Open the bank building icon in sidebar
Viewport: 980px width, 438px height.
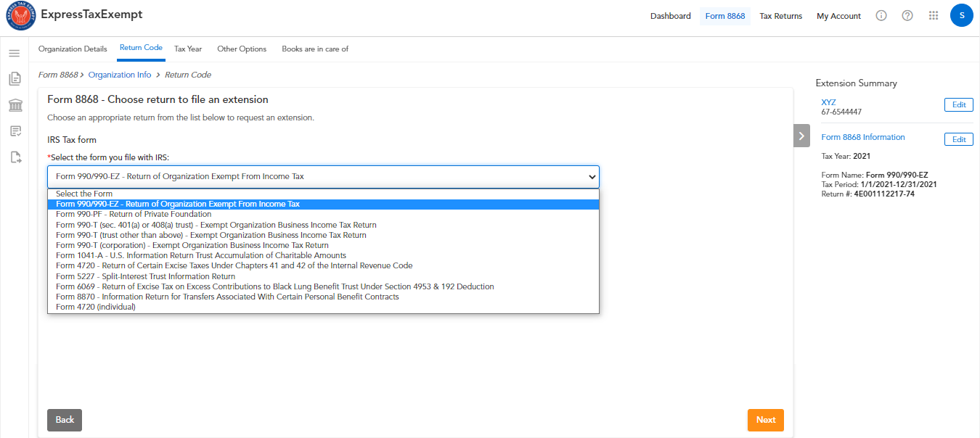coord(15,106)
